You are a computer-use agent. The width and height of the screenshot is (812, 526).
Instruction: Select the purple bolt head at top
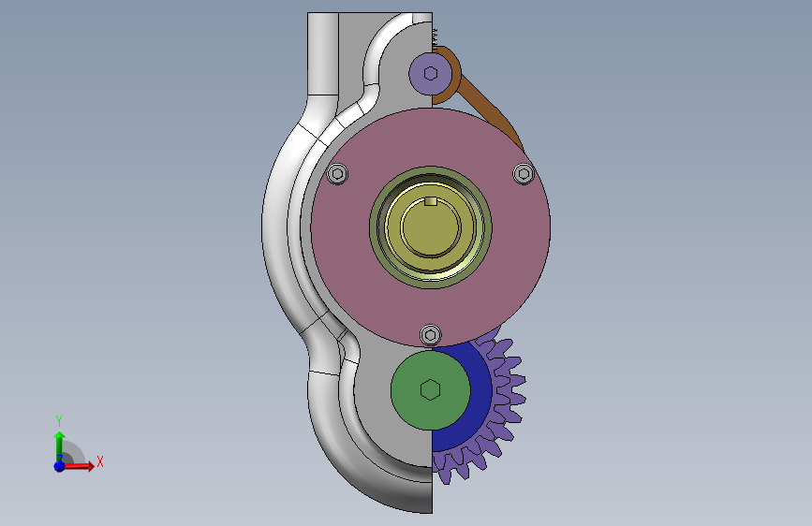pyautogui.click(x=430, y=74)
